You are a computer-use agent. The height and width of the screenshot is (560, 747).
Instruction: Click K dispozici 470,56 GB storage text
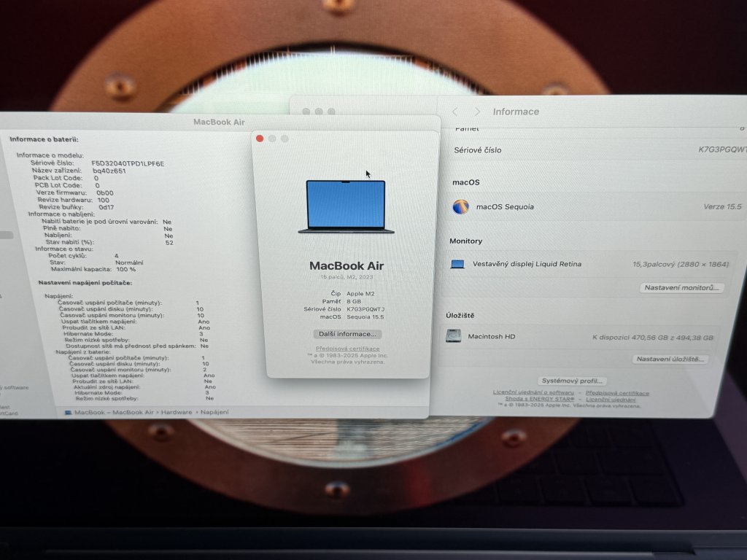point(653,338)
